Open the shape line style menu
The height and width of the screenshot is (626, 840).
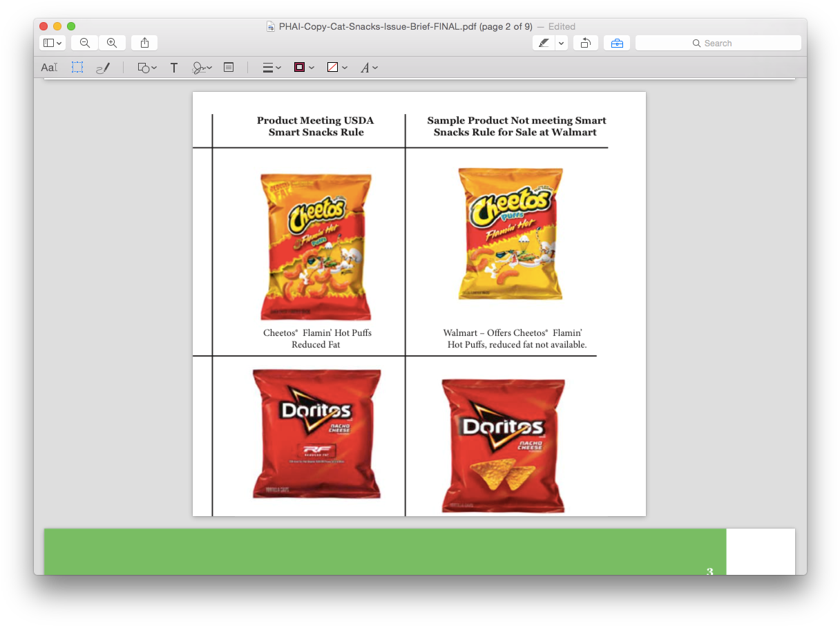point(271,67)
